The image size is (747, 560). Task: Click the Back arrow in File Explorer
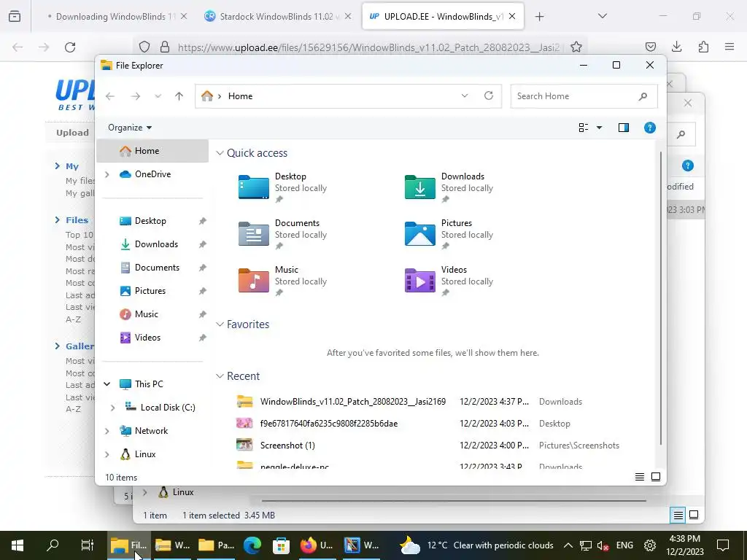pyautogui.click(x=110, y=96)
